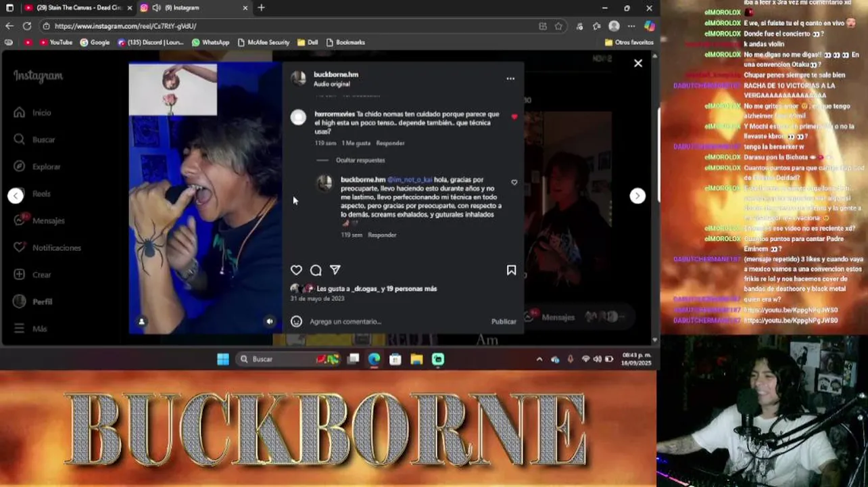Open Mensajes in the Instagram sidebar
The image size is (868, 487).
click(x=40, y=221)
